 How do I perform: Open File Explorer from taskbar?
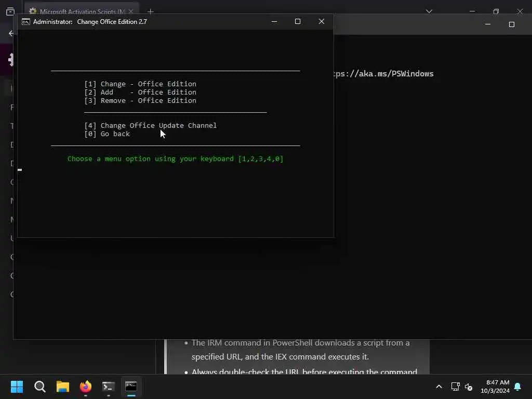coord(63,387)
